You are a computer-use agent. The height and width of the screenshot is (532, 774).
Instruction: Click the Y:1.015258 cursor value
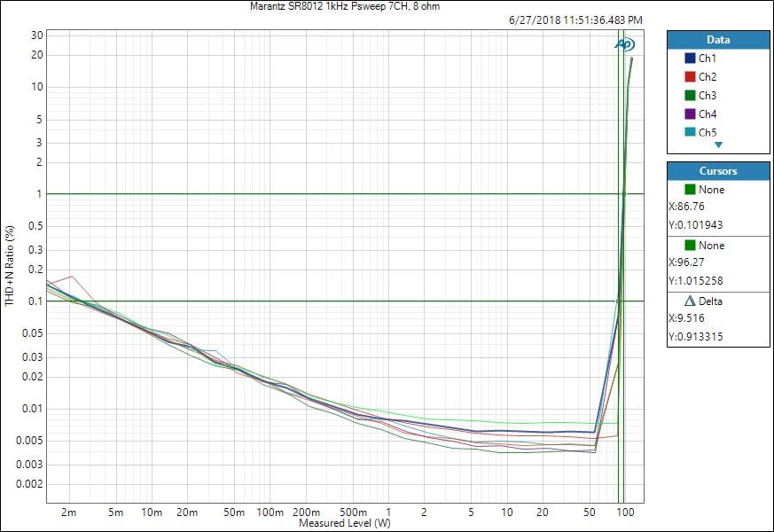coord(698,281)
